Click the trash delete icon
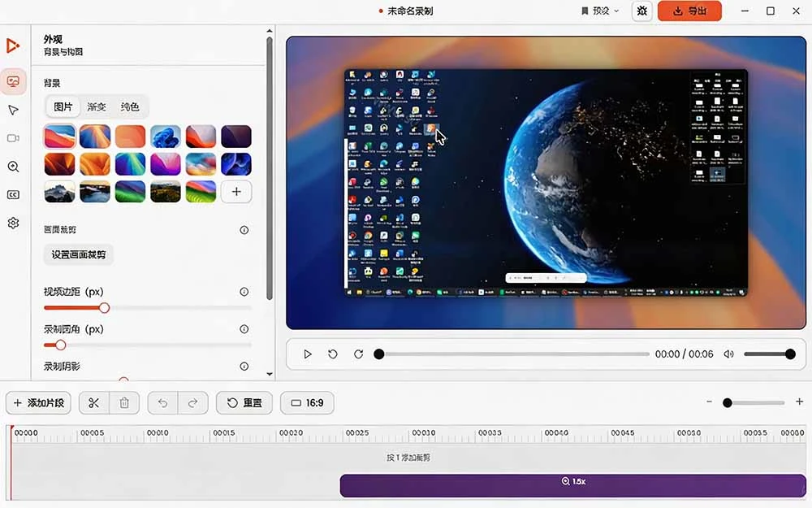The image size is (812, 508). coord(124,403)
